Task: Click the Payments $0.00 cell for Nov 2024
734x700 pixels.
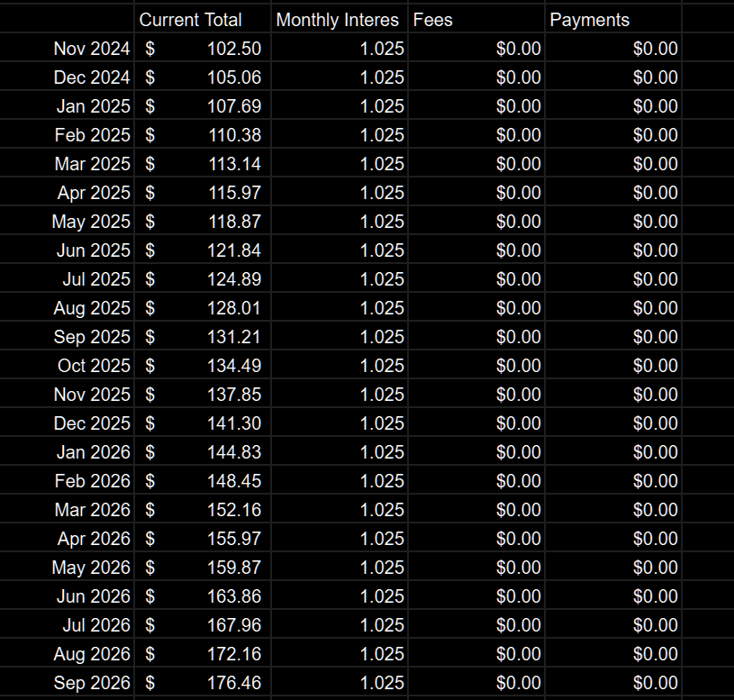Action: click(x=613, y=49)
